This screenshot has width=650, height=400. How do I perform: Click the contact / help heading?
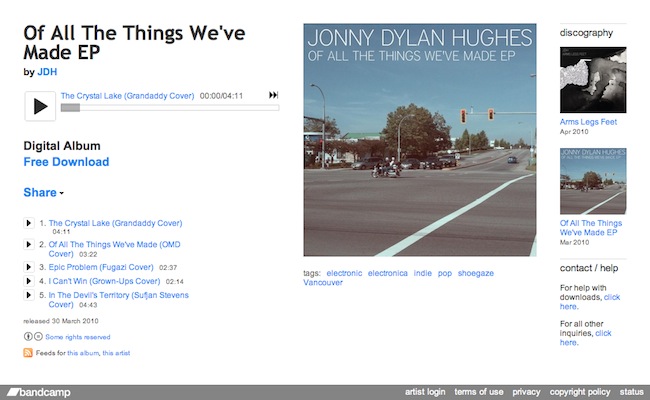[x=589, y=268]
